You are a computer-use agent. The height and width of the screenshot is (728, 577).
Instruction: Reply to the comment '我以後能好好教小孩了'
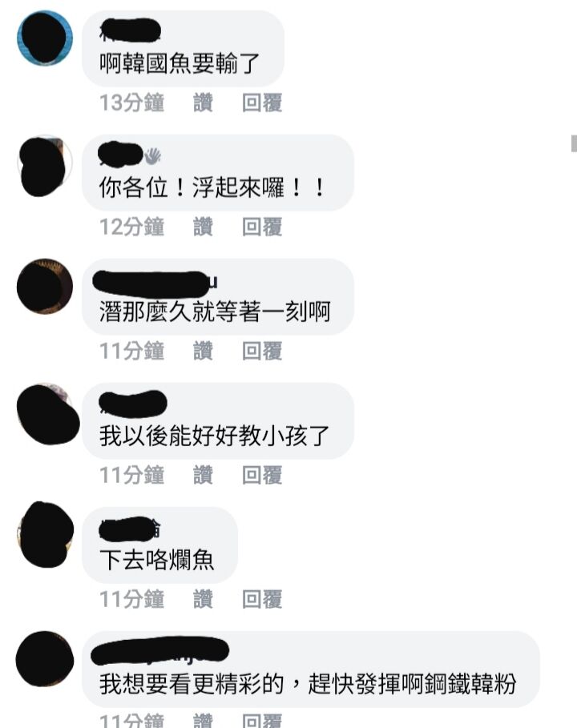[x=262, y=475]
